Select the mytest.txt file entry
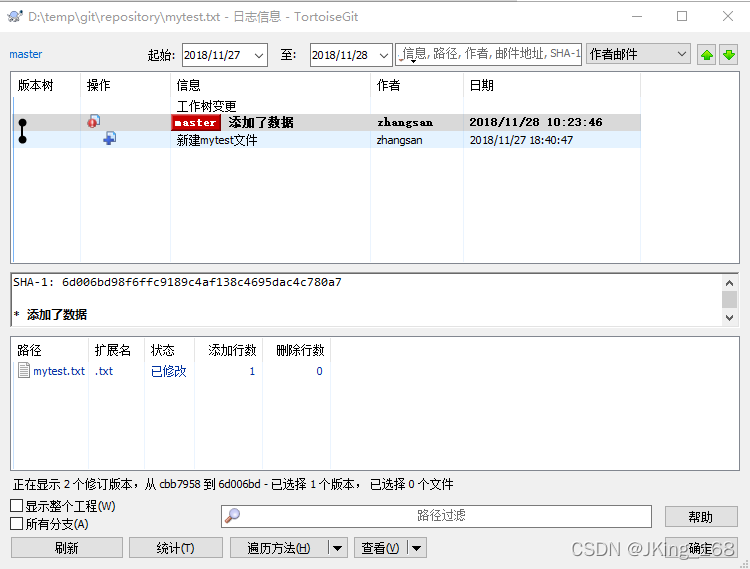This screenshot has width=750, height=569. coord(59,371)
